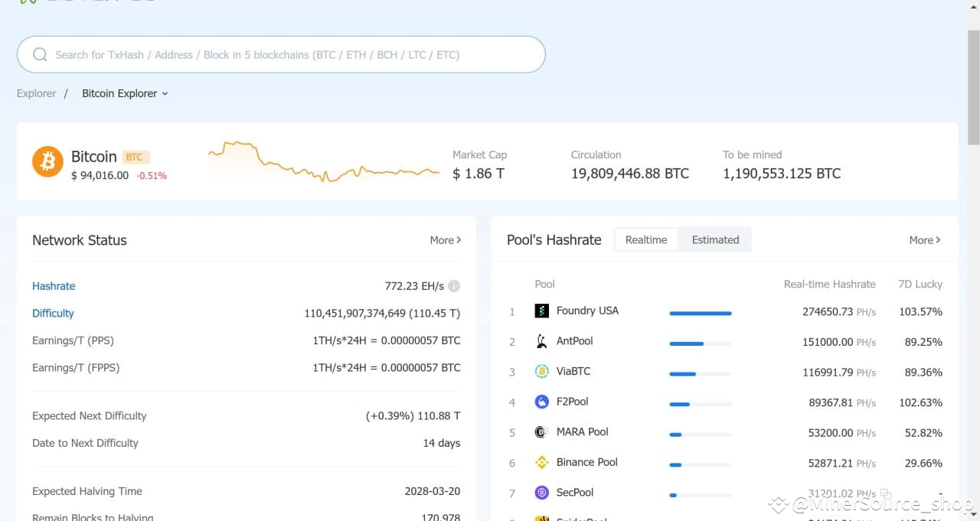Click the SecPool purple logo icon

coord(541,492)
